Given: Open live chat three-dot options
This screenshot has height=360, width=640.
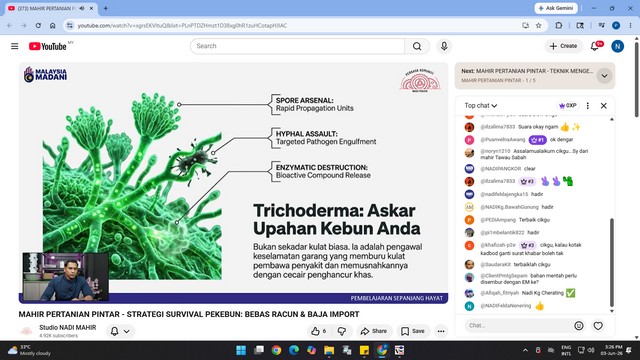Looking at the screenshot, I should [x=588, y=106].
